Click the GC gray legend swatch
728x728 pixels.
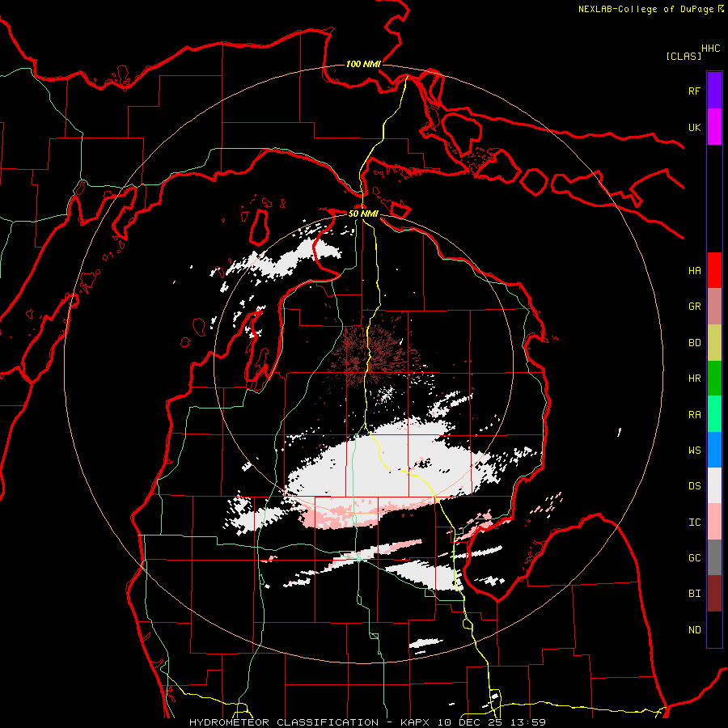pyautogui.click(x=714, y=557)
